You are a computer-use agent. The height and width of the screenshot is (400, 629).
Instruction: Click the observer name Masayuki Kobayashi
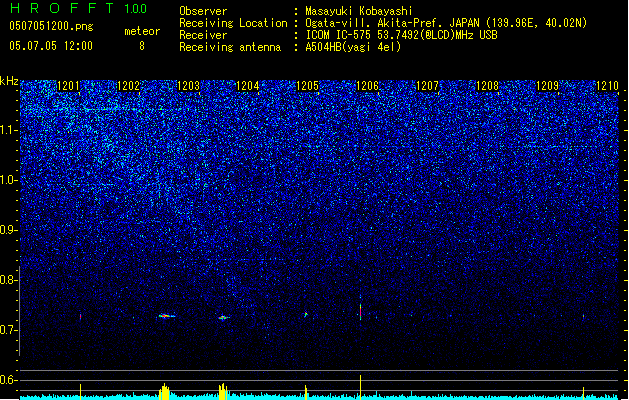coord(359,11)
